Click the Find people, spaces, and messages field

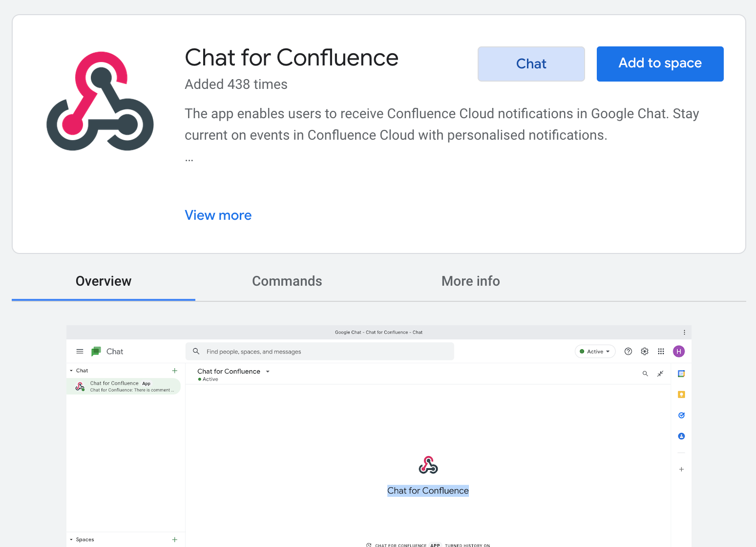click(320, 351)
